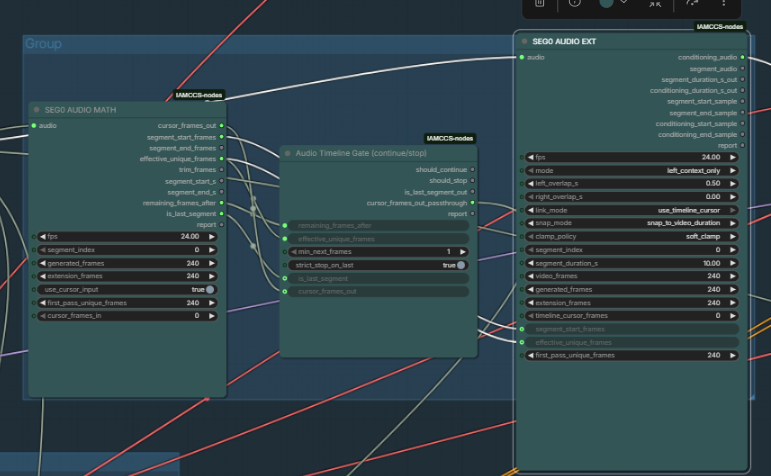
Task: Increase min_next_frames with right arrow
Action: 464,252
